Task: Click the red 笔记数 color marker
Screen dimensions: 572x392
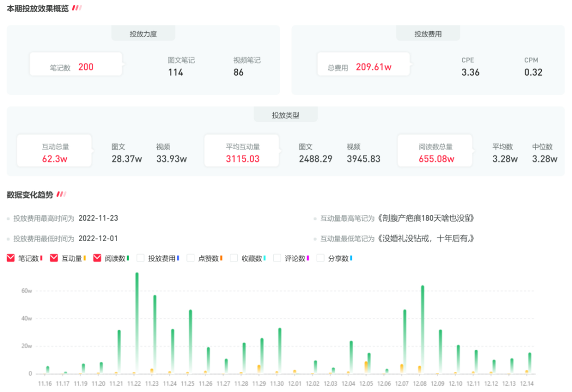Action: 41,258
